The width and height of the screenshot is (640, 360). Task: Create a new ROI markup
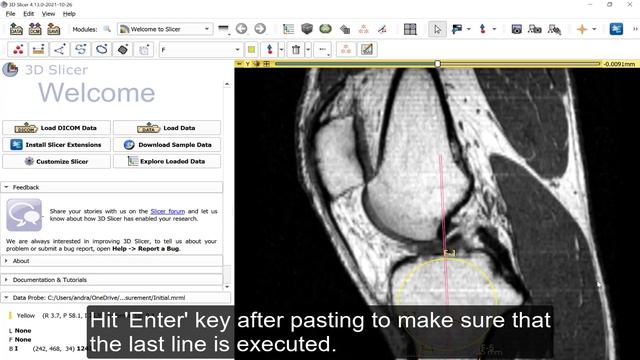pyautogui.click(x=144, y=50)
